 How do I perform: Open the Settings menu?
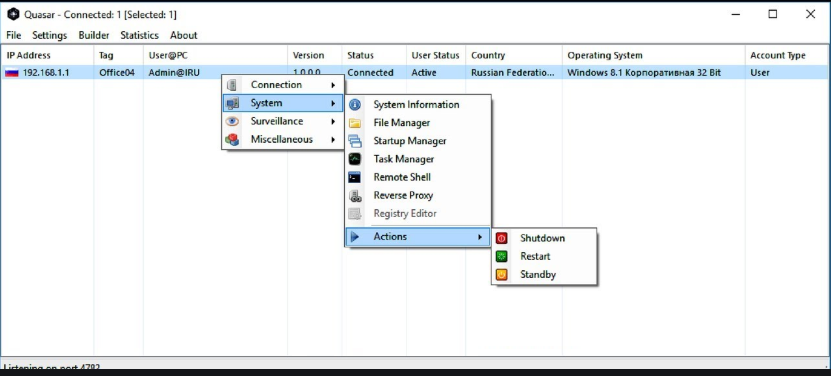coord(50,35)
